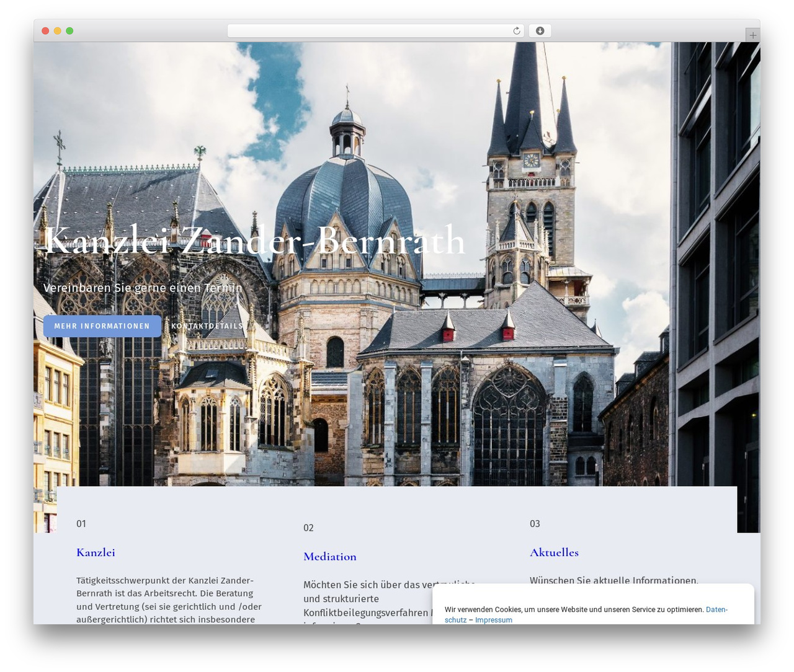Click the MEHR INFORMATIONEN button
Image resolution: width=794 pixels, height=672 pixels.
point(102,326)
